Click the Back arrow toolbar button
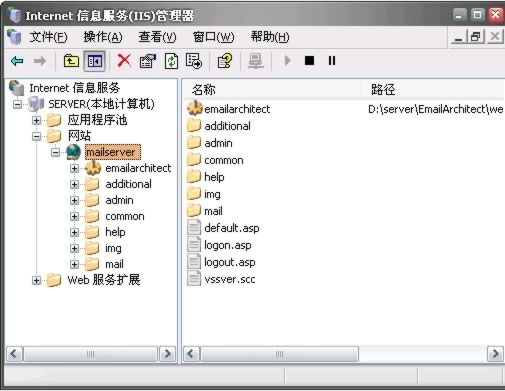 coord(17,61)
